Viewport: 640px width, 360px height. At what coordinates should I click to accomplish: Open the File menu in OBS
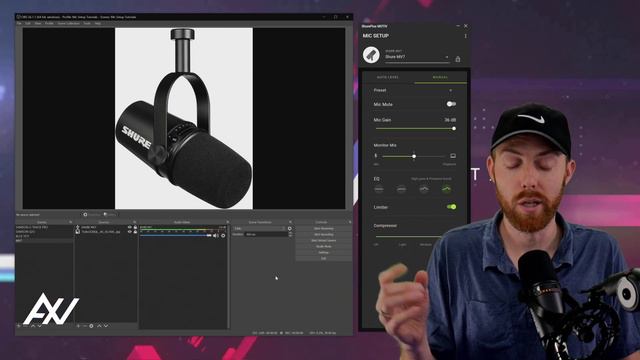click(19, 23)
